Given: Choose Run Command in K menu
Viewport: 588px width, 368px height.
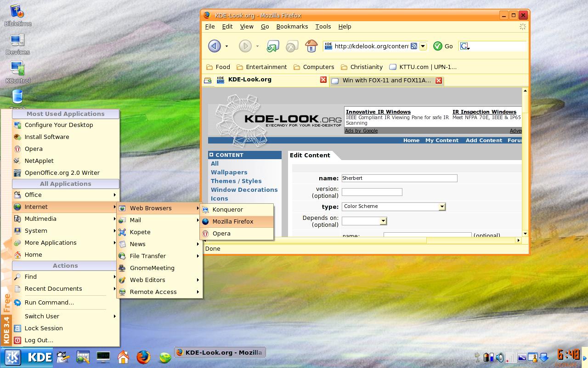Looking at the screenshot, I should [x=65, y=302].
